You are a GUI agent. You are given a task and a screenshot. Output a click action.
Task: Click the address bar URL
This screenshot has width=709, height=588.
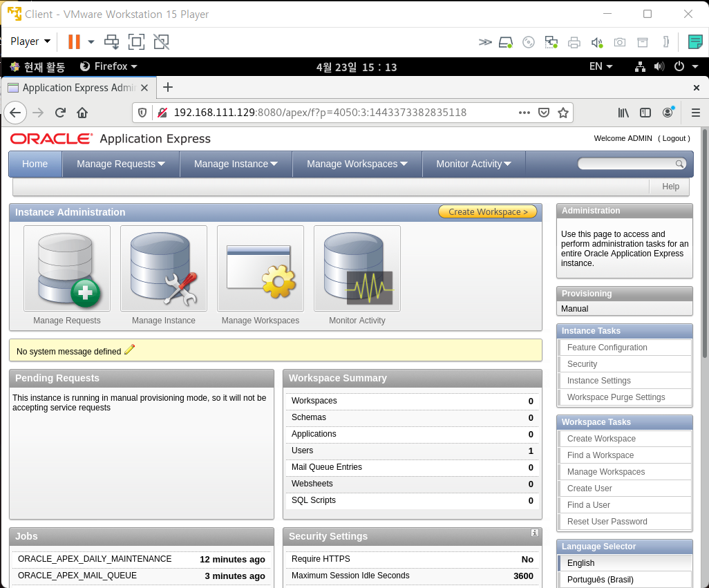click(320, 113)
